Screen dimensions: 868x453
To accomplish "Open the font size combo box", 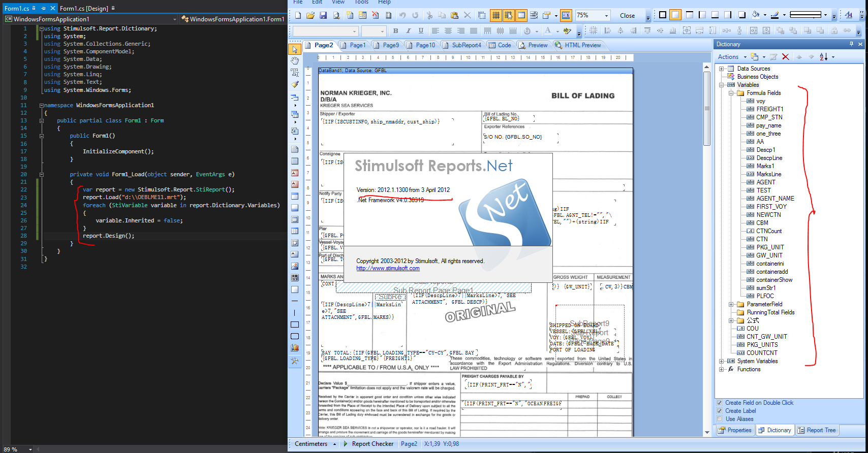I will coord(374,31).
